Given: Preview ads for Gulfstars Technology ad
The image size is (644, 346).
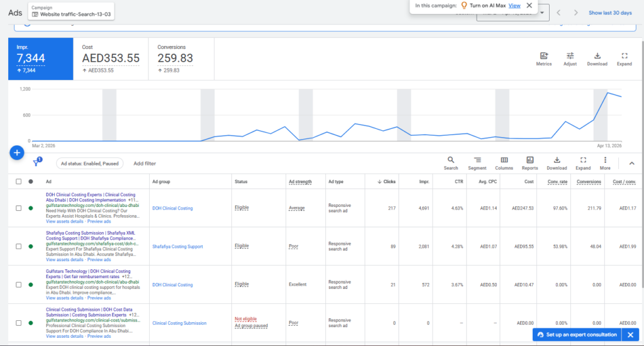Looking at the screenshot, I should tap(99, 298).
